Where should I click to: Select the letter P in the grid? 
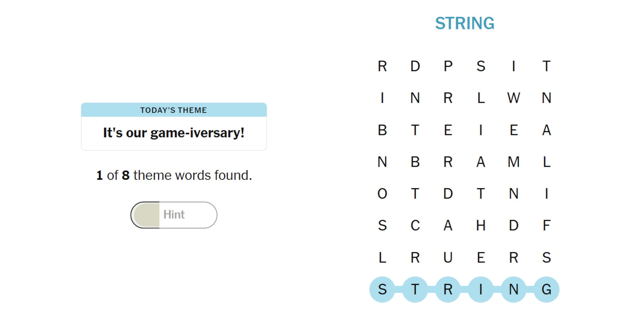pyautogui.click(x=448, y=66)
